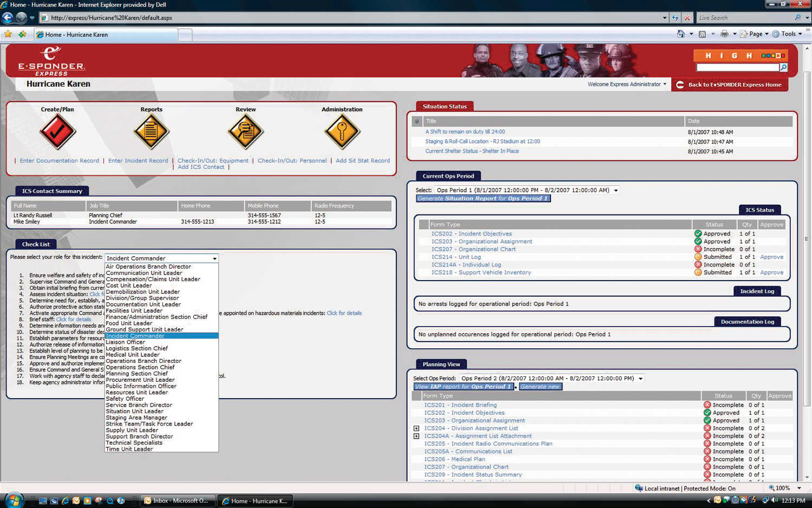Click the red Create/Plan checkmark icon
The height and width of the screenshot is (508, 812).
click(57, 132)
